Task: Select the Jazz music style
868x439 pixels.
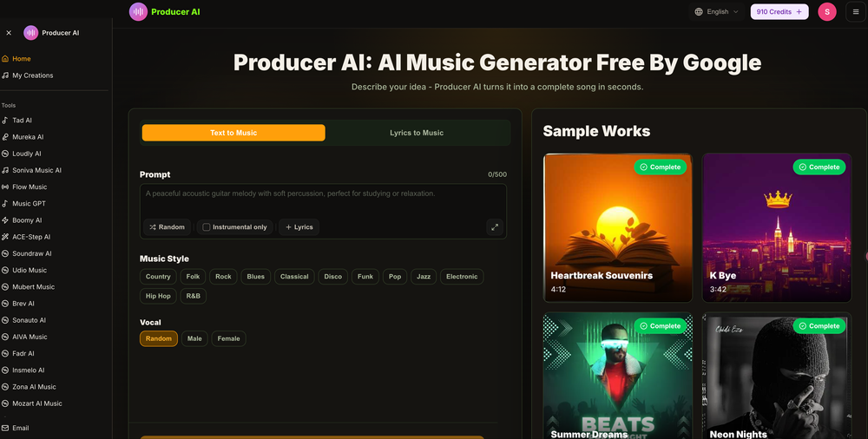Action: tap(424, 277)
